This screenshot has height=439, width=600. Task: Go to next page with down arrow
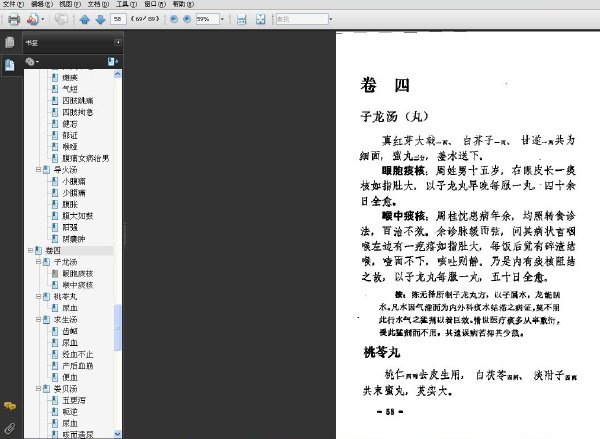[x=100, y=20]
